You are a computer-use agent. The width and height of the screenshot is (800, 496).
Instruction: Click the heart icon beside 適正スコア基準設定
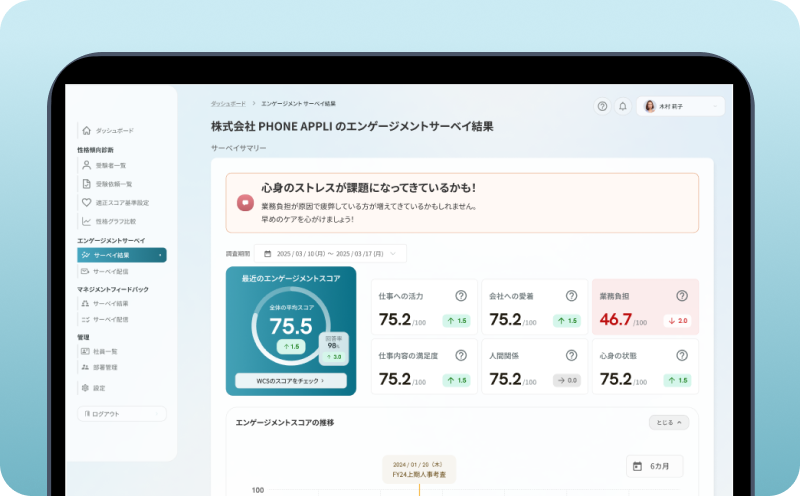(86, 202)
